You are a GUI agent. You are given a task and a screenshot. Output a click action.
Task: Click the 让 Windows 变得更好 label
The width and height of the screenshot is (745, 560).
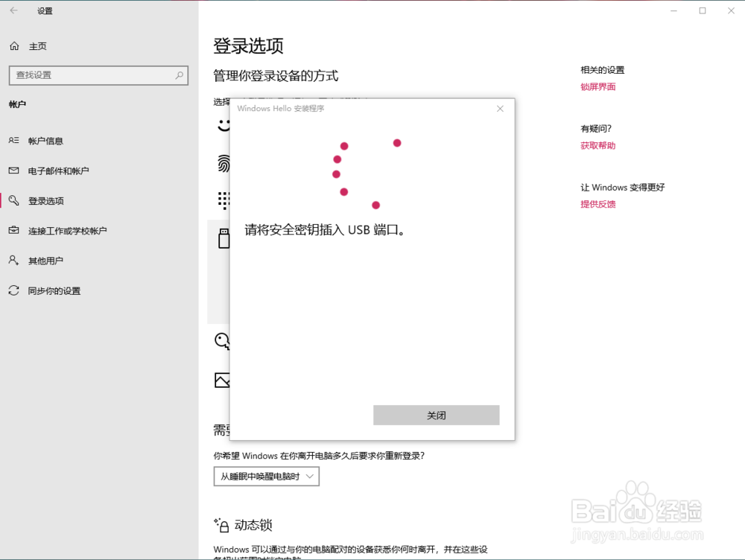coord(622,188)
